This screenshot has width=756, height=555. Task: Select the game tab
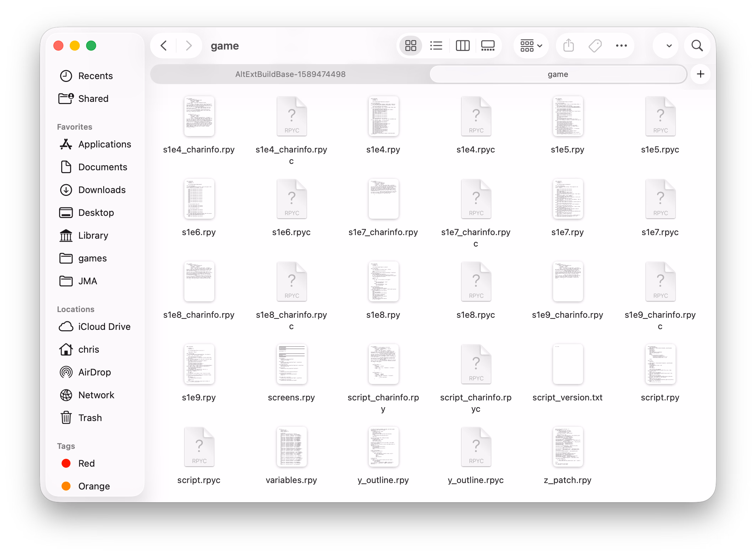(x=558, y=74)
